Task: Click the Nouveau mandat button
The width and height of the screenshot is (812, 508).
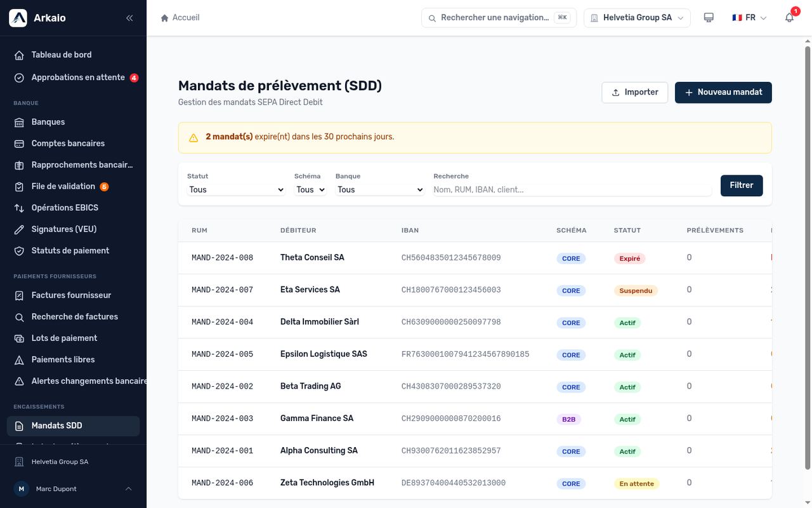Action: click(723, 93)
